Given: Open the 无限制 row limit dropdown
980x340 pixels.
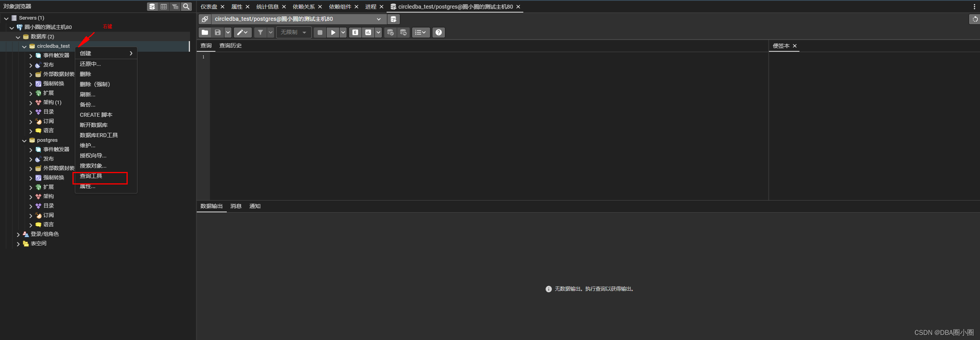Looking at the screenshot, I should pyautogui.click(x=294, y=33).
